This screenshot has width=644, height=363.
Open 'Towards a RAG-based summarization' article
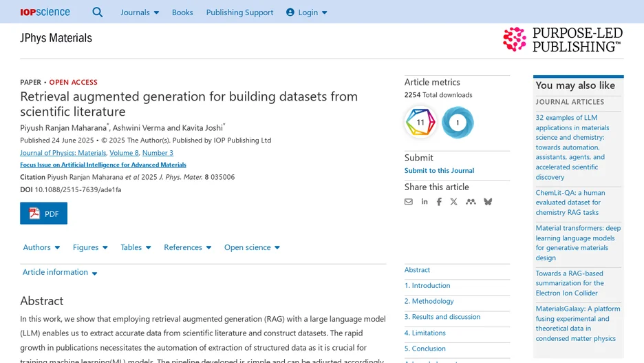click(570, 283)
